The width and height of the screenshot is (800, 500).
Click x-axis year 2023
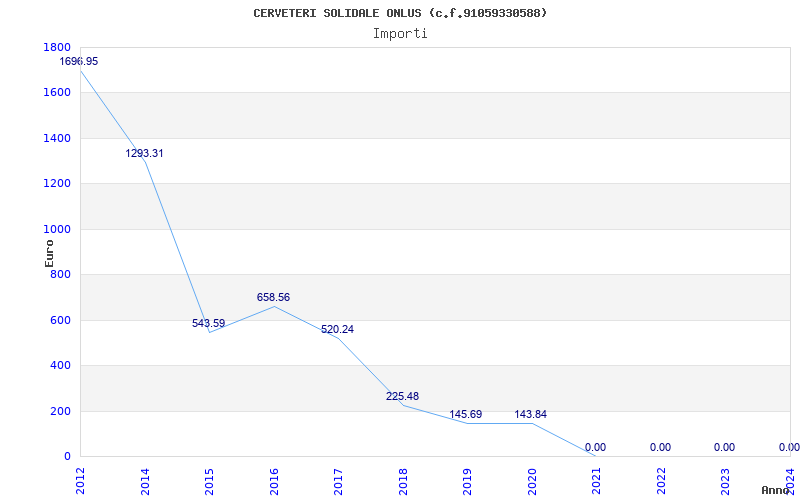[726, 481]
